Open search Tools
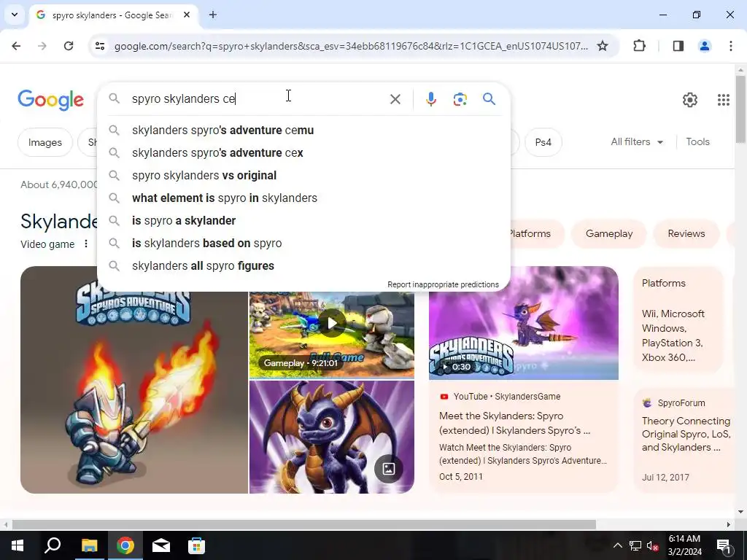747x560 pixels. 698,142
